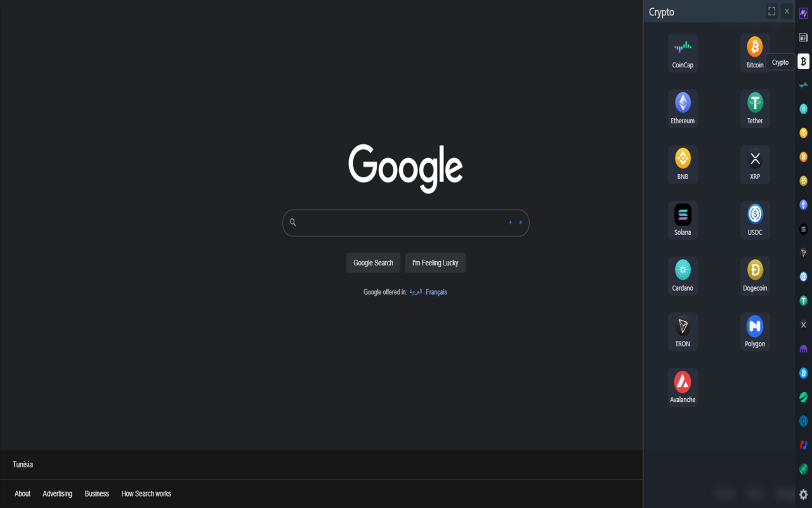The image size is (812, 508).
Task: Switch Google to Arabic language
Action: point(416,292)
